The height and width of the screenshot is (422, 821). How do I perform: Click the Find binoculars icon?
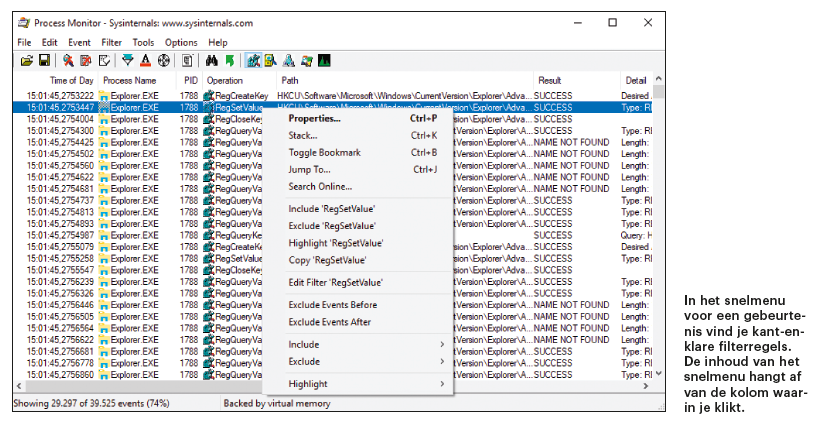(x=212, y=61)
